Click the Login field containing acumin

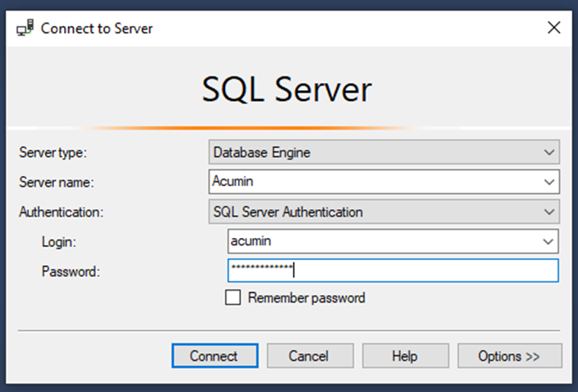click(393, 241)
